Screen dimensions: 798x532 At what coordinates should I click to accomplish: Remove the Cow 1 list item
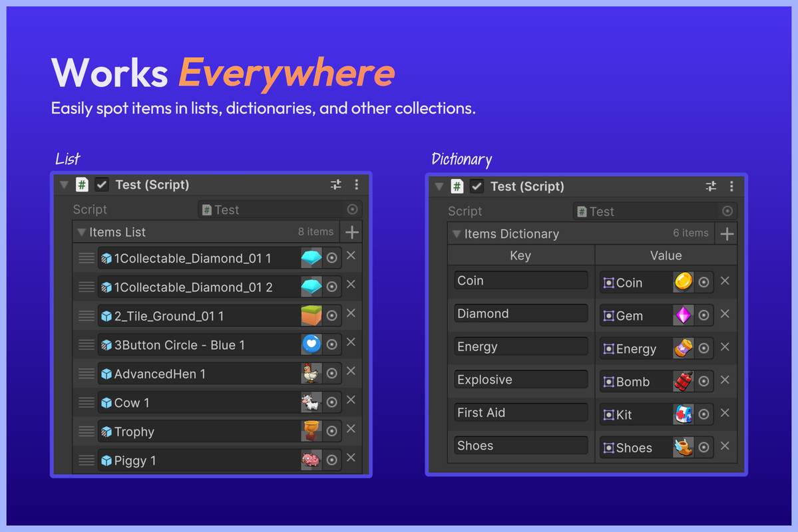(x=351, y=400)
